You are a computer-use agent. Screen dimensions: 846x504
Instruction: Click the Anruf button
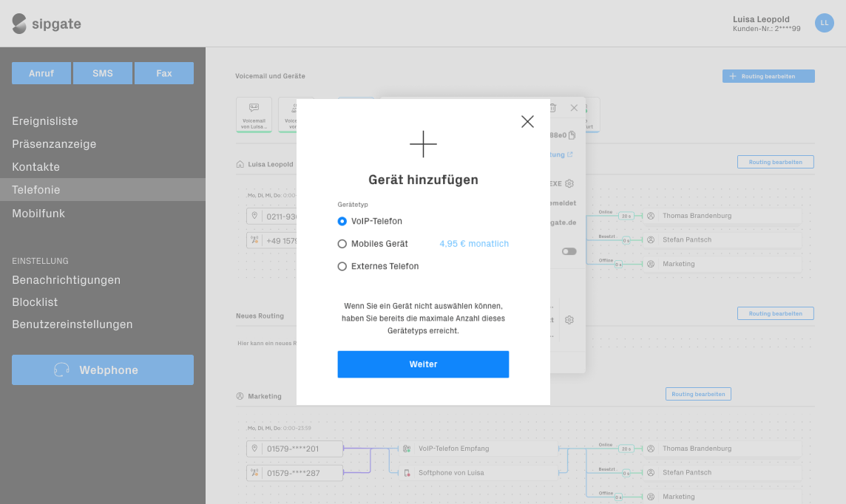click(x=41, y=73)
